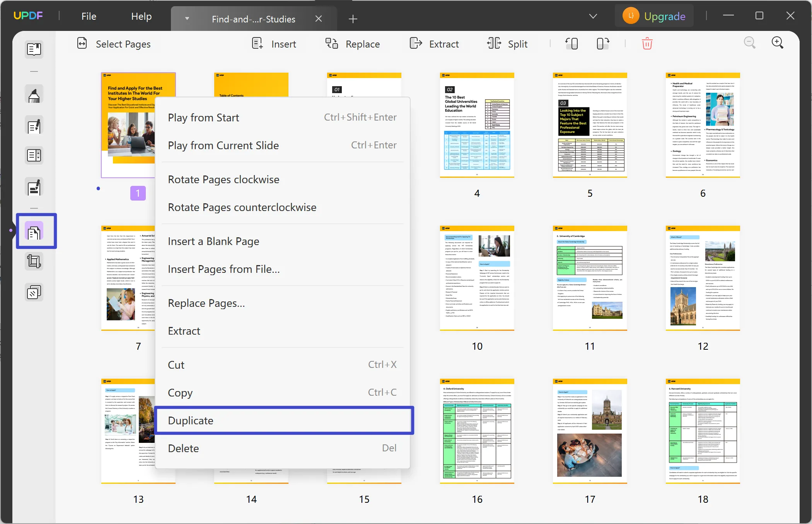Click the Select Pages button
The image size is (812, 524).
coord(114,44)
